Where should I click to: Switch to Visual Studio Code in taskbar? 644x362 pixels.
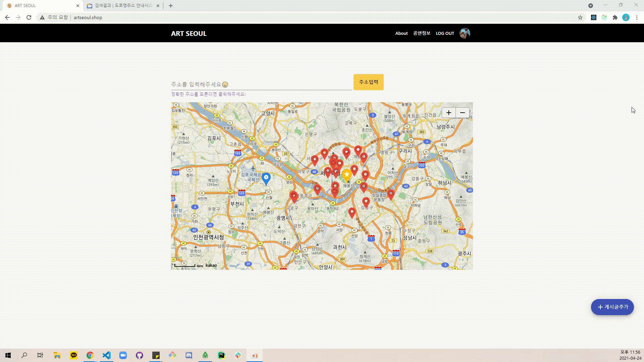point(106,355)
